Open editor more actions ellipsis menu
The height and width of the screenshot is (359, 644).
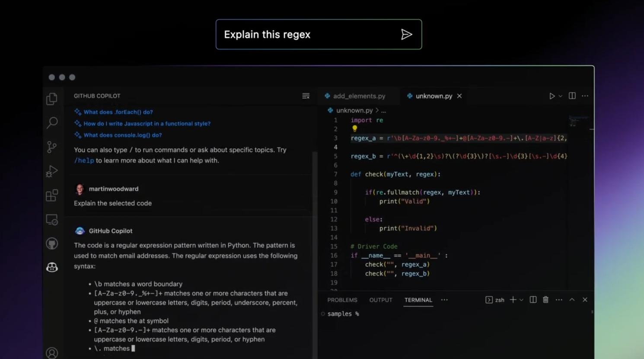click(x=585, y=96)
